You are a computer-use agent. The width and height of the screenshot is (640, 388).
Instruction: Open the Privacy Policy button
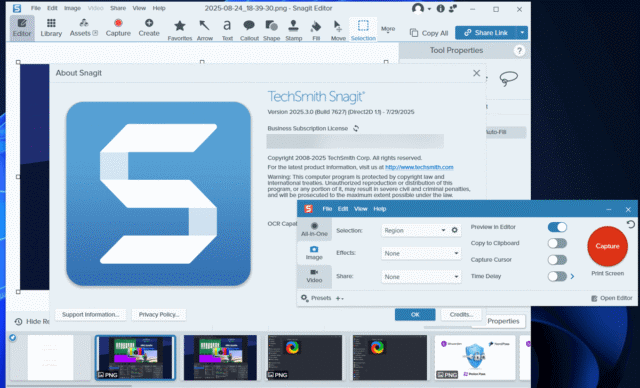(159, 315)
